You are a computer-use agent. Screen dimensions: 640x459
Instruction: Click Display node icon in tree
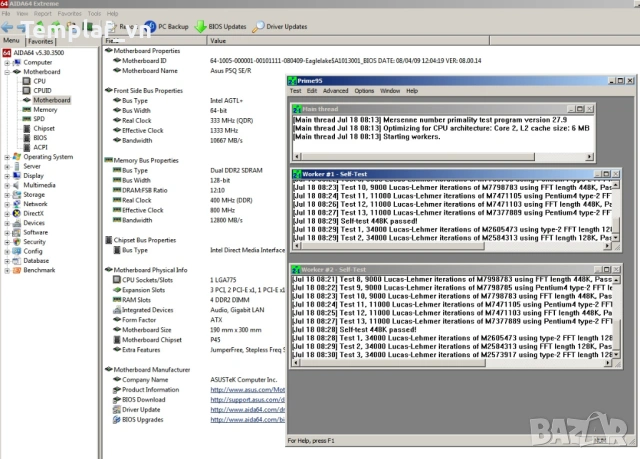point(17,175)
